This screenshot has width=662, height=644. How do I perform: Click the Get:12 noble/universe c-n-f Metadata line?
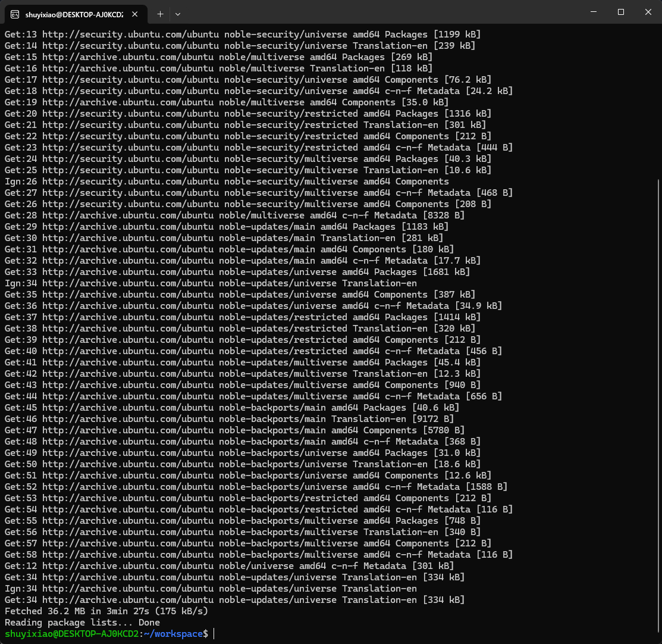[229, 566]
